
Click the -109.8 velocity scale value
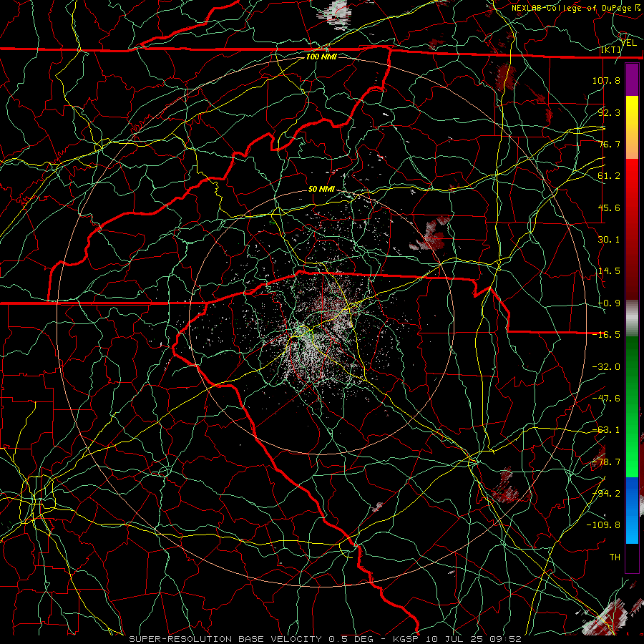coord(603,525)
